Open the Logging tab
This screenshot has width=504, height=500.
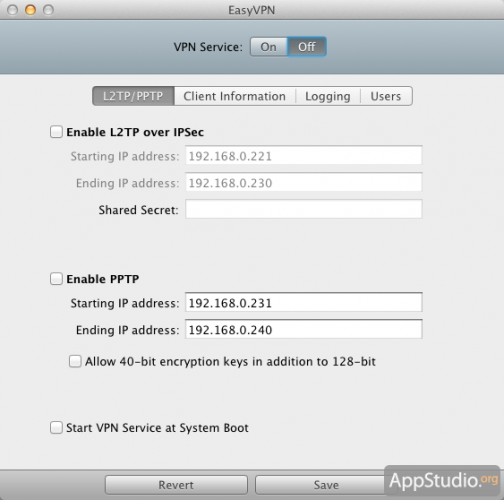click(x=328, y=96)
